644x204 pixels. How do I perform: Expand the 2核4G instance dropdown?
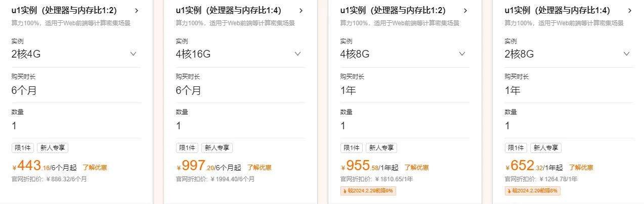pyautogui.click(x=134, y=54)
